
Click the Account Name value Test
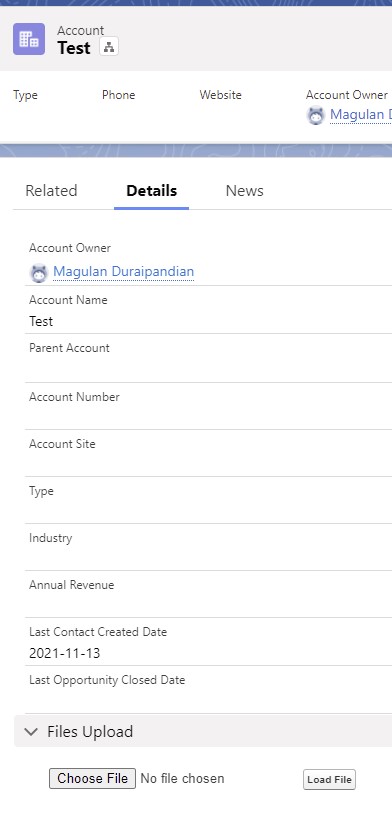pyautogui.click(x=41, y=321)
